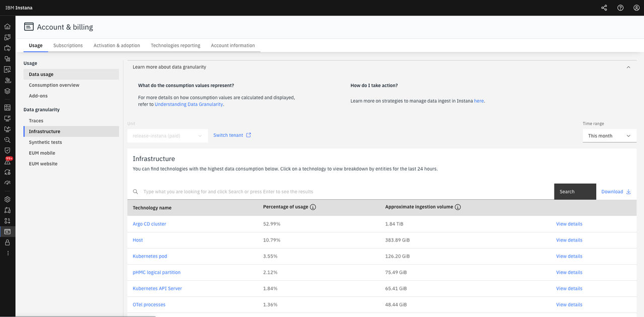Click the 52.99% usage value

[x=272, y=224]
